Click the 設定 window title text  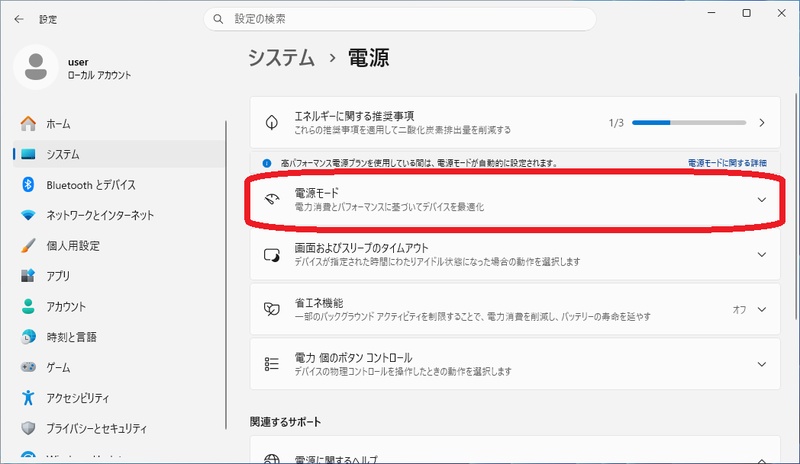(48, 19)
